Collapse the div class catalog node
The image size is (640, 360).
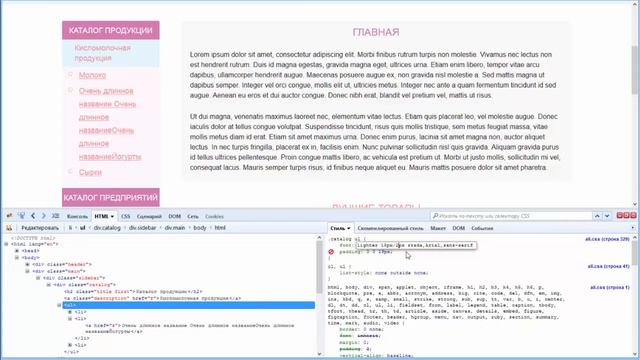pyautogui.click(x=49, y=285)
